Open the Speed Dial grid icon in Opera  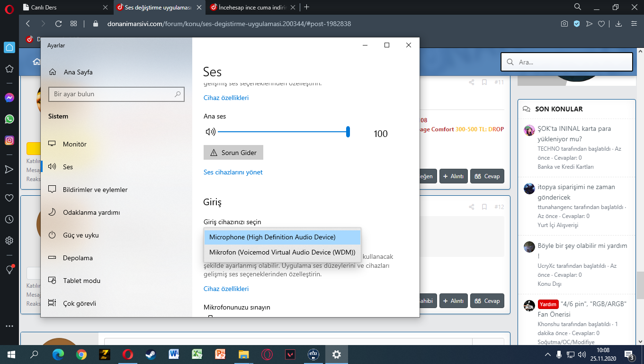[73, 24]
